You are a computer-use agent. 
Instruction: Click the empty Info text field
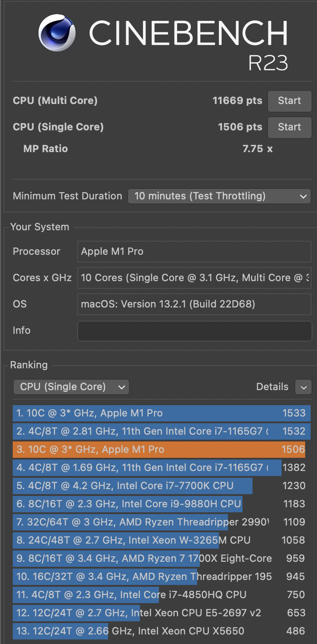pyautogui.click(x=194, y=331)
